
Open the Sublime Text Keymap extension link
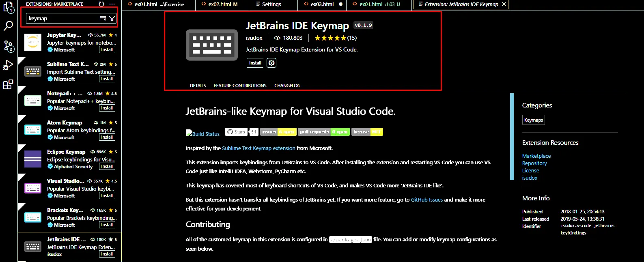[258, 148]
